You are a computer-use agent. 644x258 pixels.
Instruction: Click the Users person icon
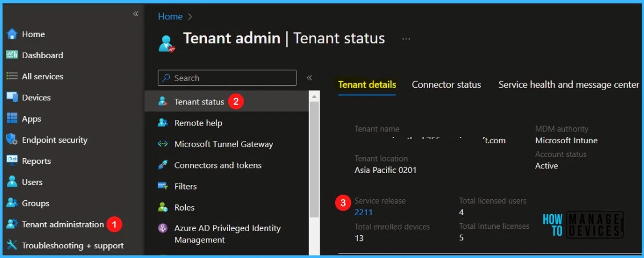coord(12,182)
